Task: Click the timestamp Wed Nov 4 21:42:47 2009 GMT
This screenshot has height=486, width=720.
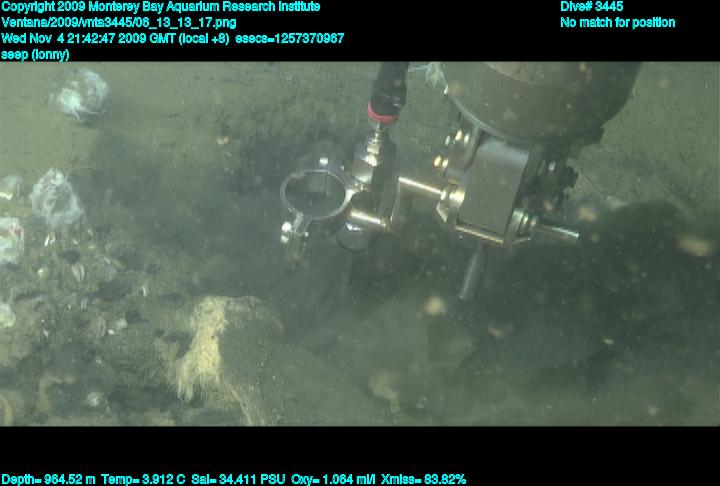Action: pos(88,39)
